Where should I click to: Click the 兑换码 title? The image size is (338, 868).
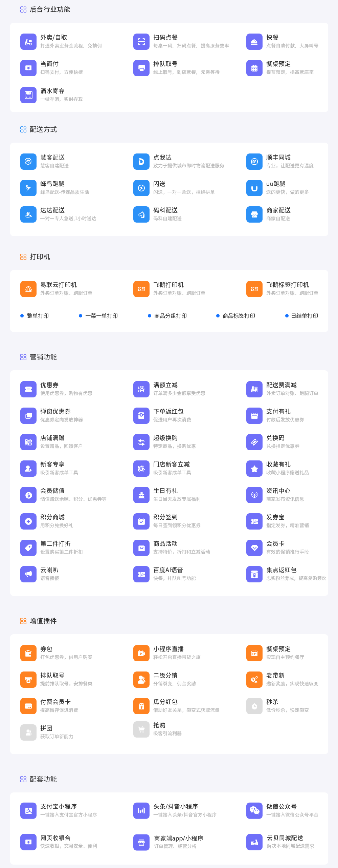click(275, 438)
